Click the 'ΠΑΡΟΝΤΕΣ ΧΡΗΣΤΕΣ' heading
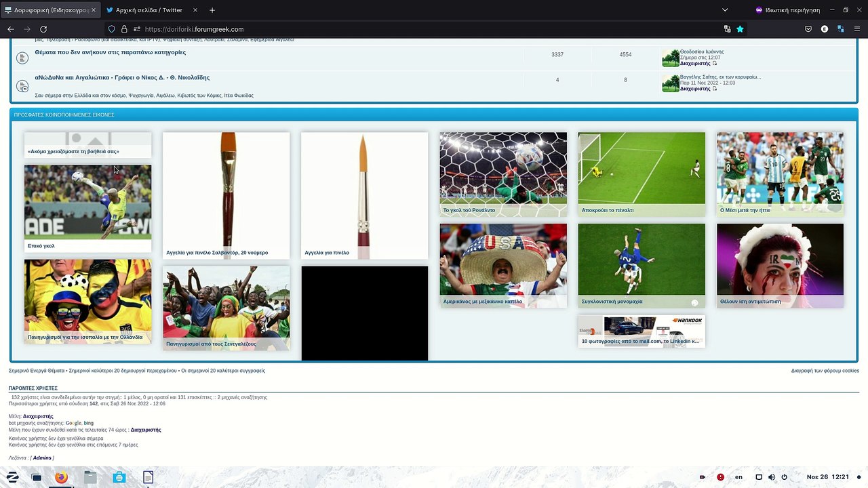 coord(33,388)
